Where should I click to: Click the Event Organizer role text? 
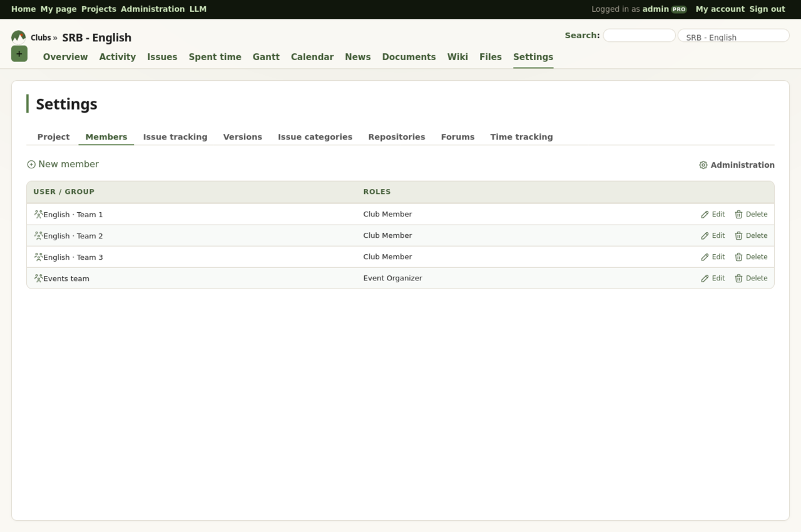(x=393, y=278)
